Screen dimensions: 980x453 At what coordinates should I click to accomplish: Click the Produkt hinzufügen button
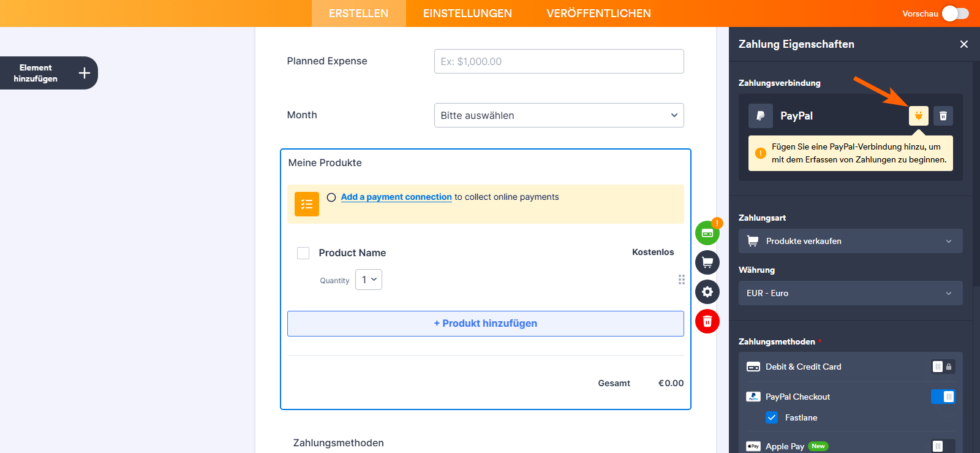tap(485, 323)
